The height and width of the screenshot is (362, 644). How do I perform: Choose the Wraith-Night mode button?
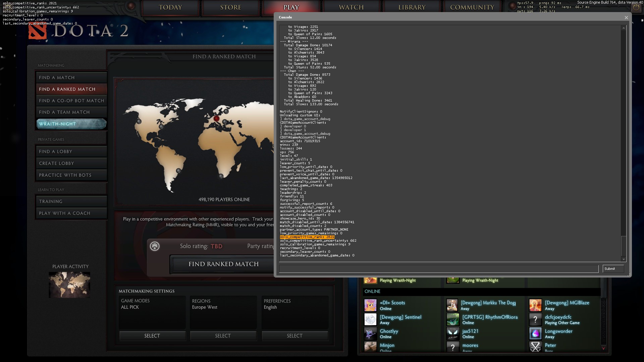pyautogui.click(x=71, y=124)
